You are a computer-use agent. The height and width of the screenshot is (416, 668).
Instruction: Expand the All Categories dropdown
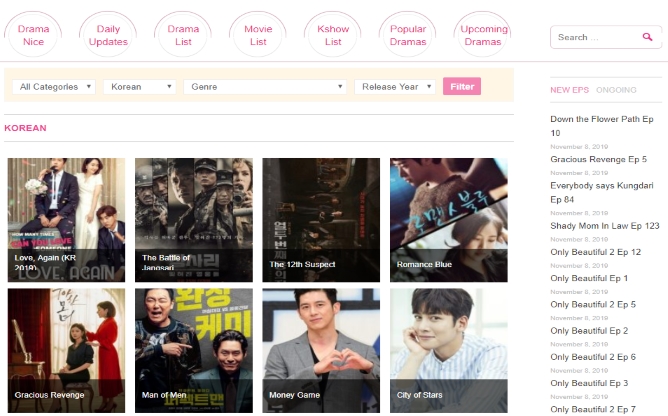point(54,87)
